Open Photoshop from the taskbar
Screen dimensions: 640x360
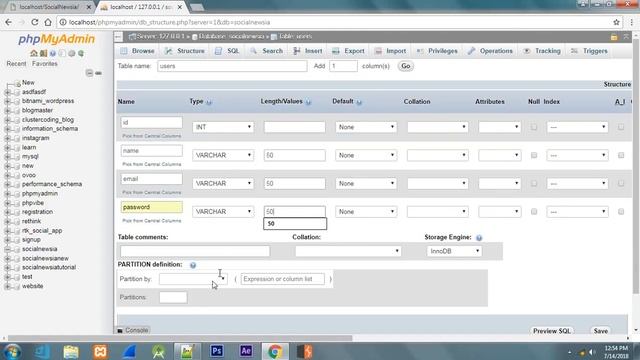pos(217,351)
